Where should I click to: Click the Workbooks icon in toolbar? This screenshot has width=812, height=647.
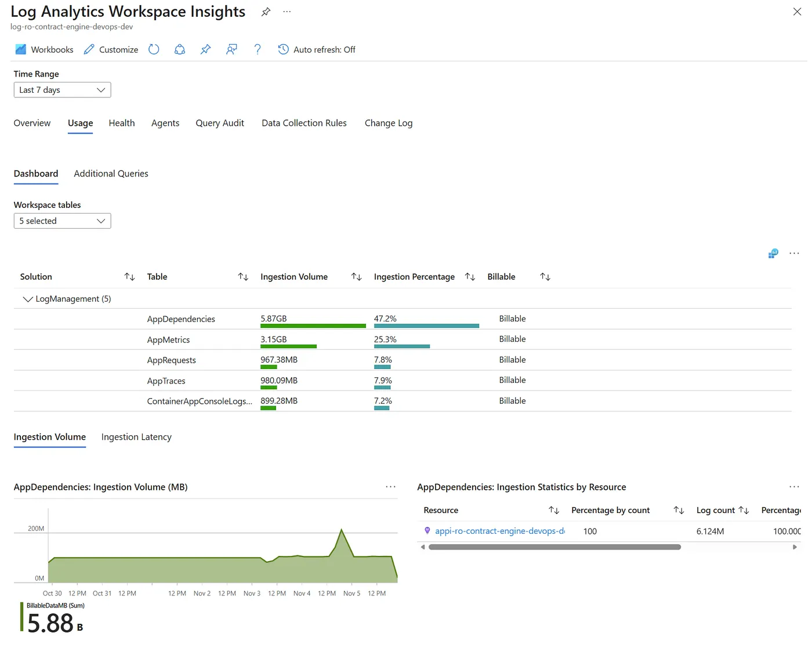click(21, 49)
